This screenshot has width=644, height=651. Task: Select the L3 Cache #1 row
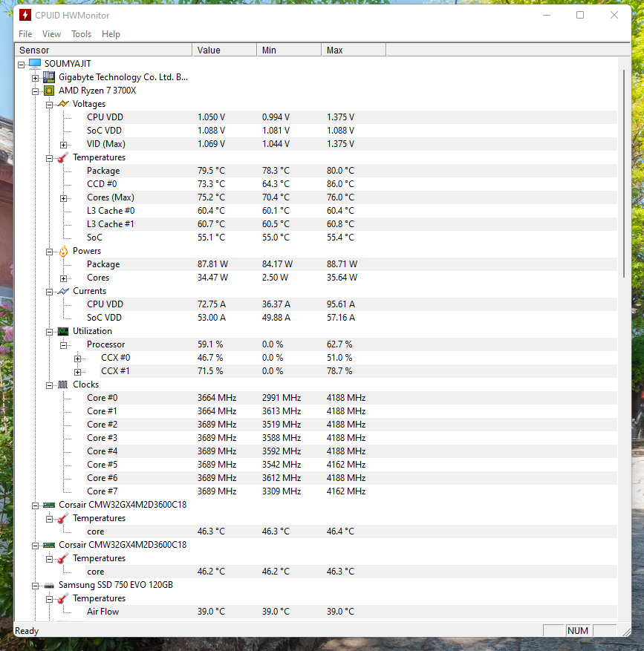point(351,223)
